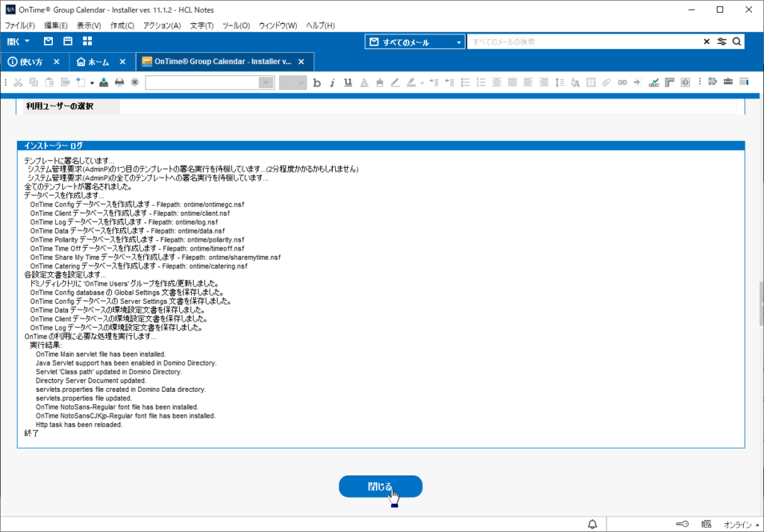Expand the new document icon dropdown arrow
Viewport: 764px width, 532px height.
click(92, 84)
